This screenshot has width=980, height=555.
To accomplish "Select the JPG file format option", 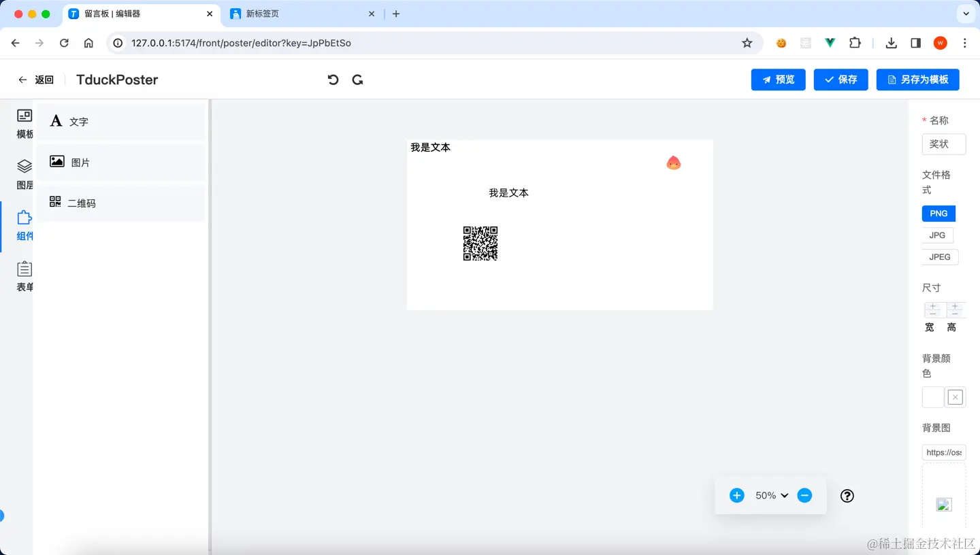I will [x=937, y=235].
